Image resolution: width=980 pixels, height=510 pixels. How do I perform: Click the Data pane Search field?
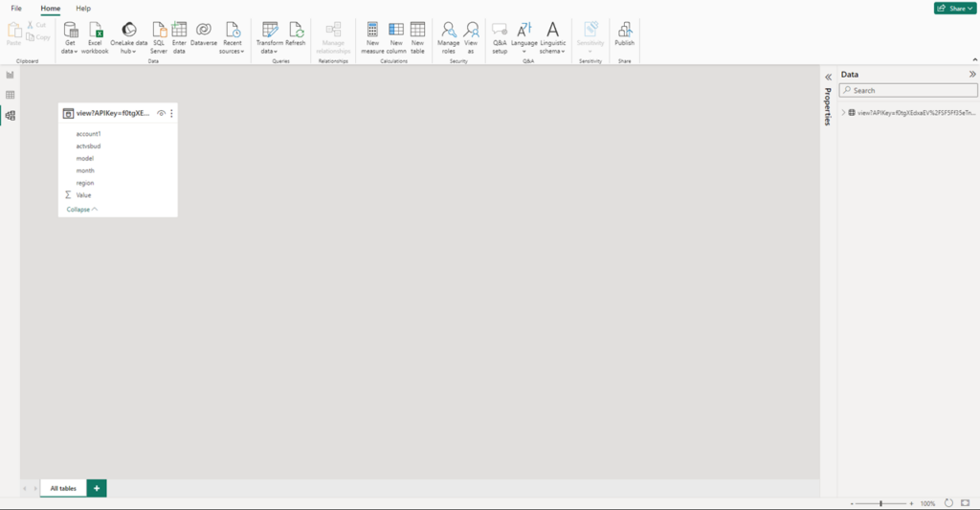(908, 91)
